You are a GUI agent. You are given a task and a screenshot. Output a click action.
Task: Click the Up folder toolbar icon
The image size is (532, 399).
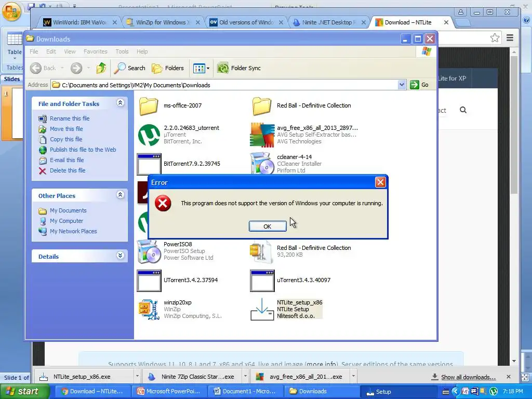(101, 68)
